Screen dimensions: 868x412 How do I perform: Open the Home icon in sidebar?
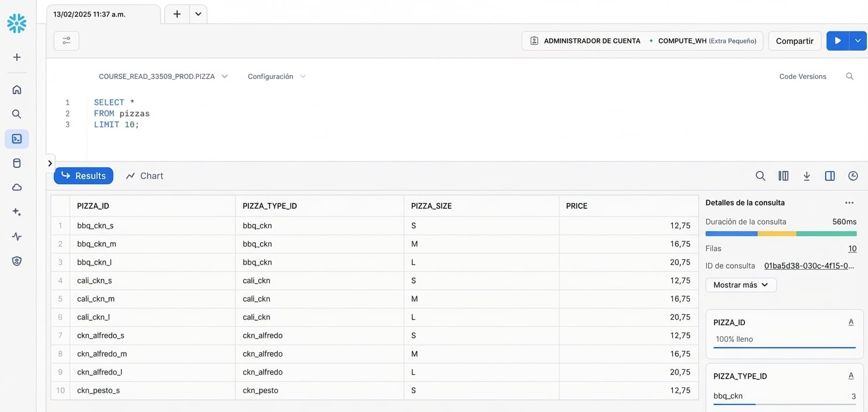pyautogui.click(x=17, y=90)
